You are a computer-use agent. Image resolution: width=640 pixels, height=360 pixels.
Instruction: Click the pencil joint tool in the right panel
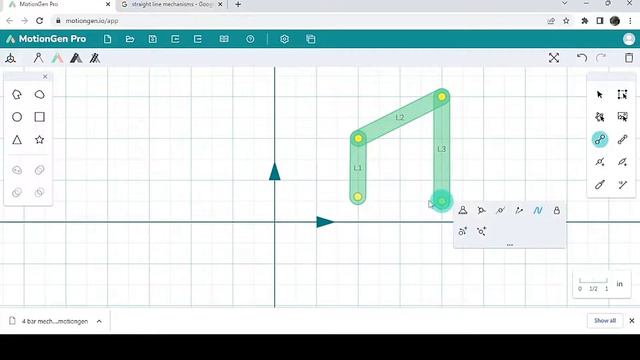622,162
